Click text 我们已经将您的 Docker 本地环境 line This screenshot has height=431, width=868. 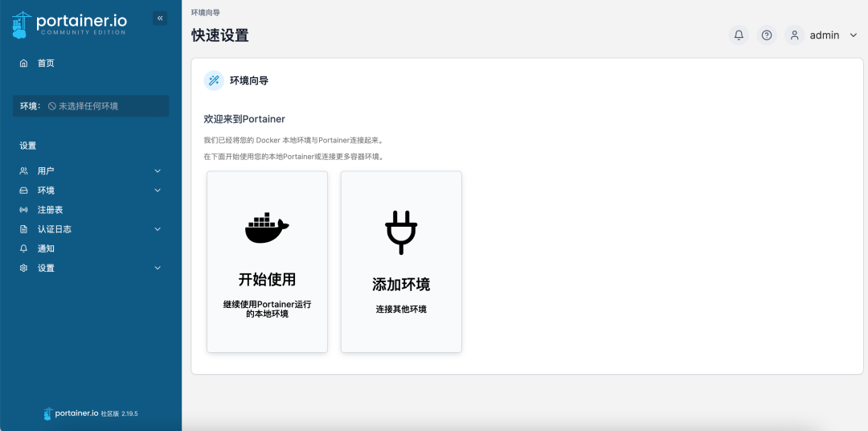tap(294, 140)
